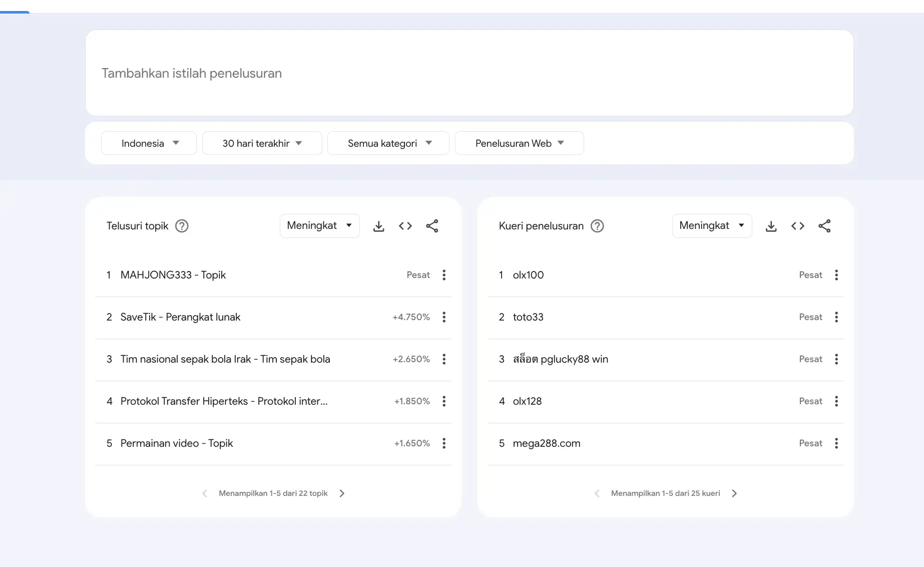The height and width of the screenshot is (567, 924).
Task: Open more options for Protokol Transfer Hiperteks row
Action: (444, 401)
